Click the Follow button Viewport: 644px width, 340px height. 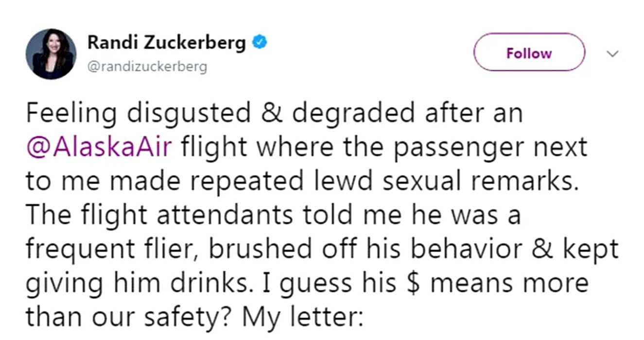pyautogui.click(x=529, y=52)
